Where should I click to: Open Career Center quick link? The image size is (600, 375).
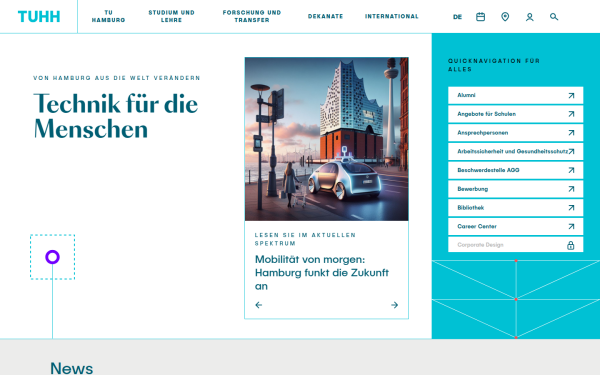(x=515, y=227)
